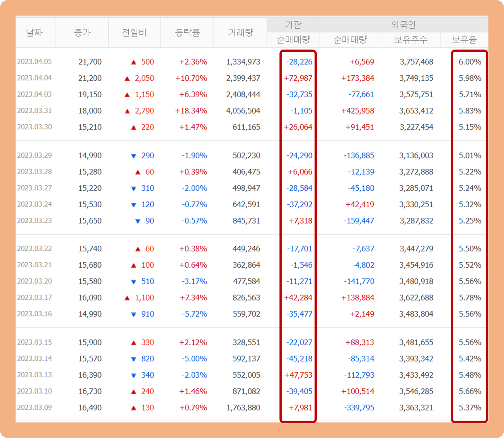The height and width of the screenshot is (438, 504).
Task: Click foreigner net value -339,795
Action: (359, 408)
